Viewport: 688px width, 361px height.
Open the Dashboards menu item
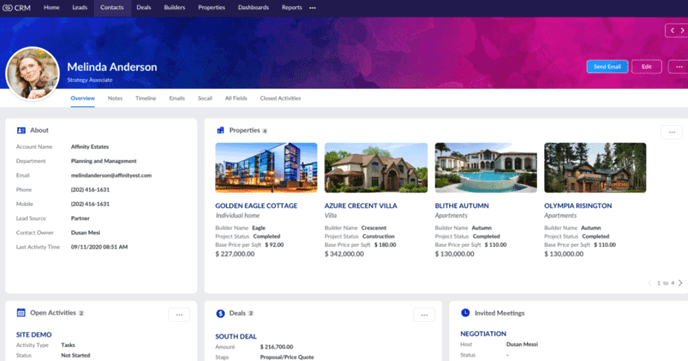point(253,7)
